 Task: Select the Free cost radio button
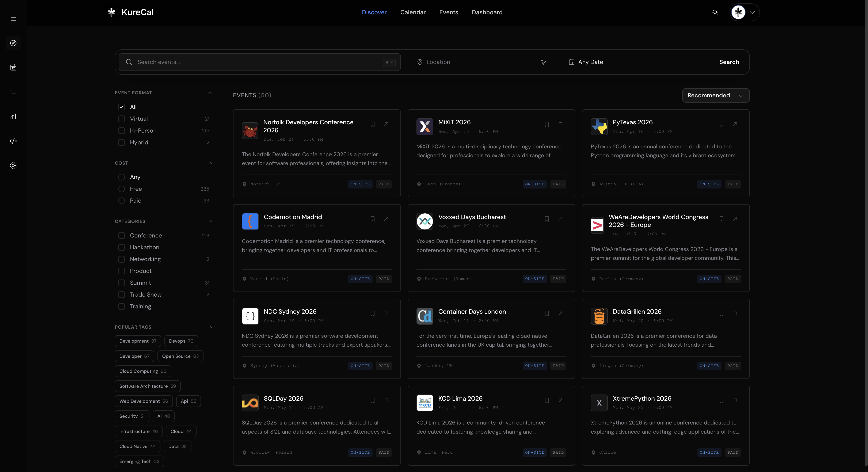tap(122, 189)
